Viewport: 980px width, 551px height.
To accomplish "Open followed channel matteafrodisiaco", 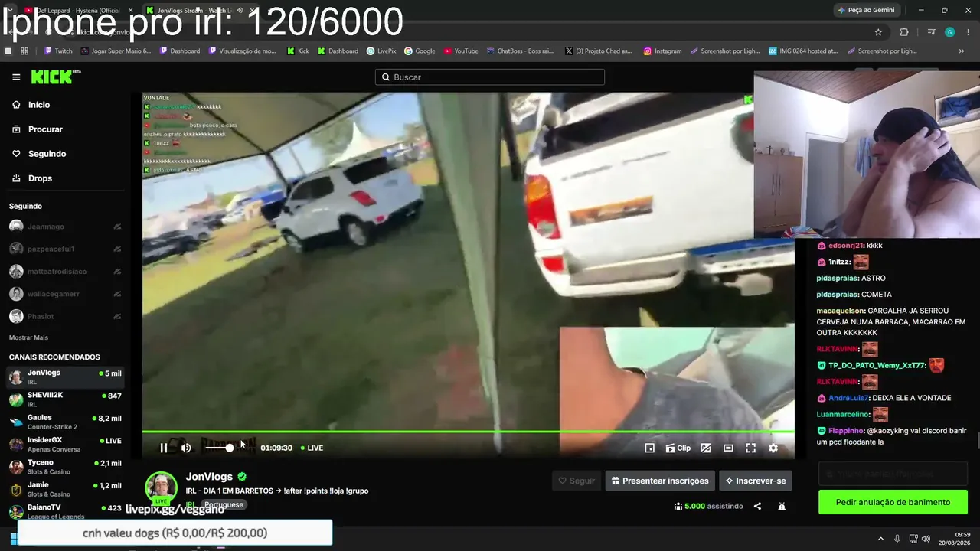I will tap(65, 272).
